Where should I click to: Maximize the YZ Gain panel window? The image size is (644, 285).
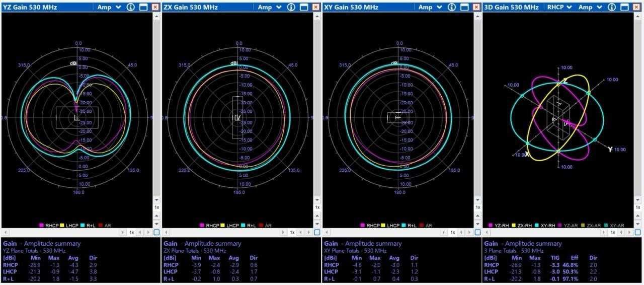[x=143, y=7]
